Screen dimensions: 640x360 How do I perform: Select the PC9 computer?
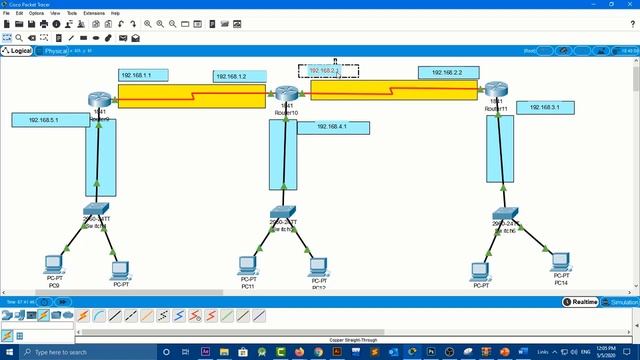click(x=54, y=264)
